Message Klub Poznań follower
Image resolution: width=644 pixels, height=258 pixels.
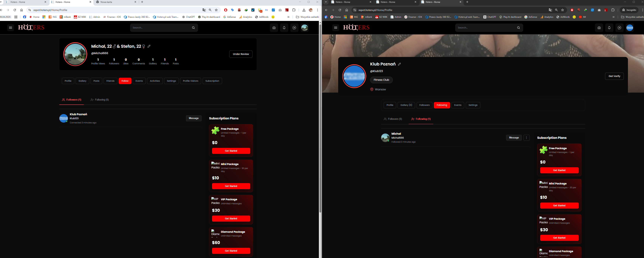[194, 118]
